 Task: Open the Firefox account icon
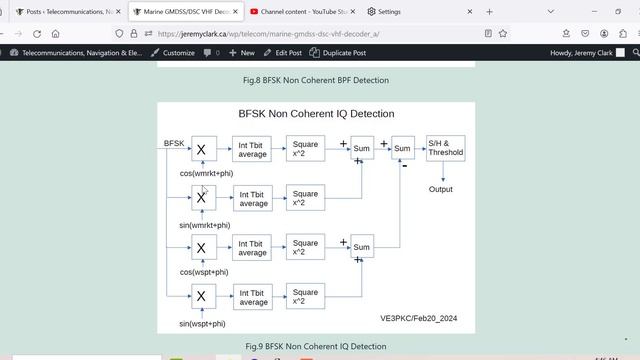click(604, 34)
